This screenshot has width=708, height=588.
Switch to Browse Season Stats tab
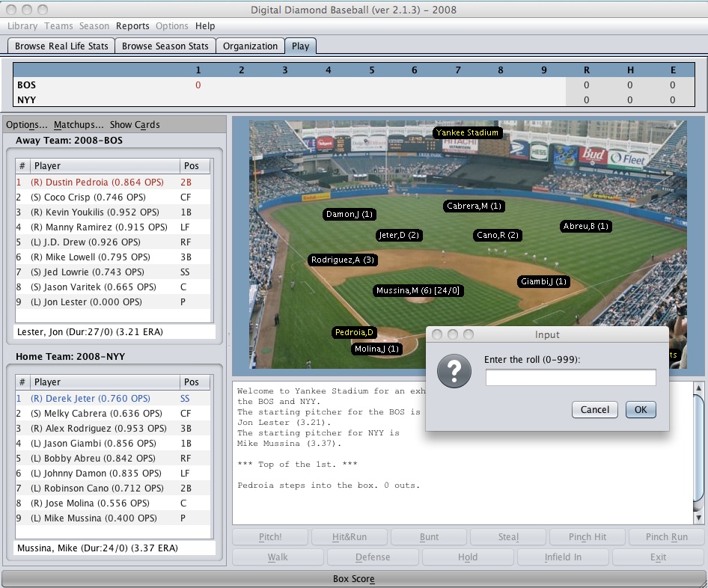[165, 46]
